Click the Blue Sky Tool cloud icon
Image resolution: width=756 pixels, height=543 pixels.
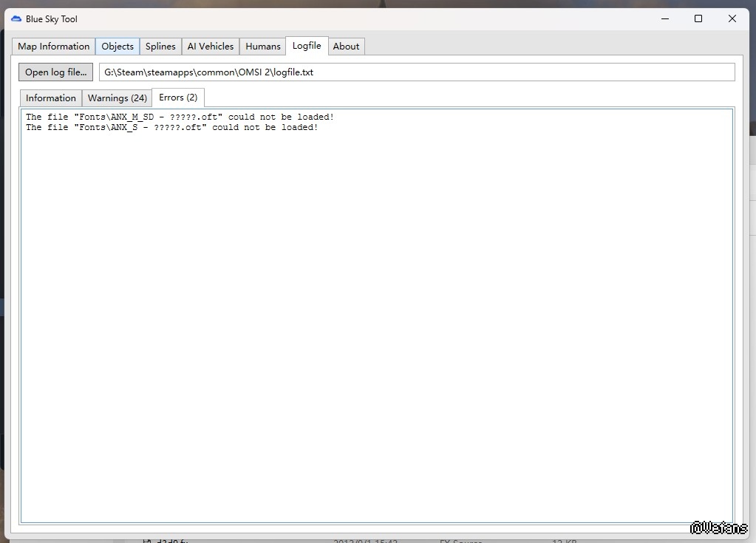pos(16,18)
